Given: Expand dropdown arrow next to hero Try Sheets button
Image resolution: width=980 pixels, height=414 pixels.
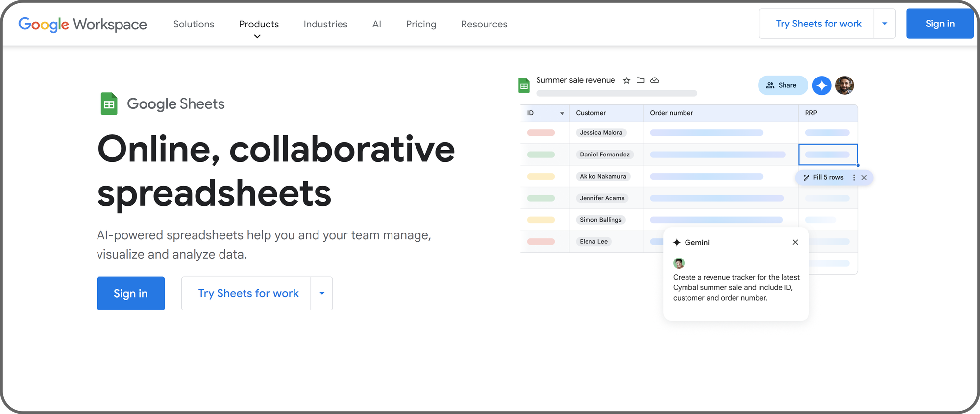Looking at the screenshot, I should pos(322,293).
